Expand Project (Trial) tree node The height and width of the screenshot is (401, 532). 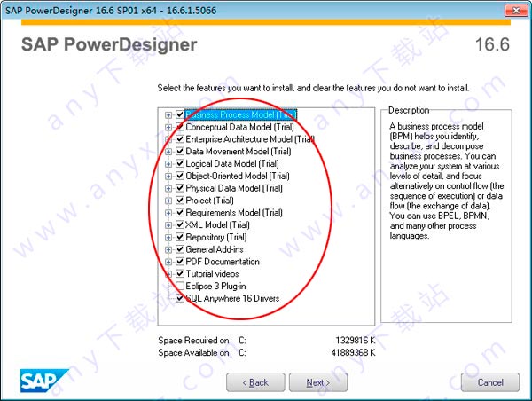pos(168,200)
